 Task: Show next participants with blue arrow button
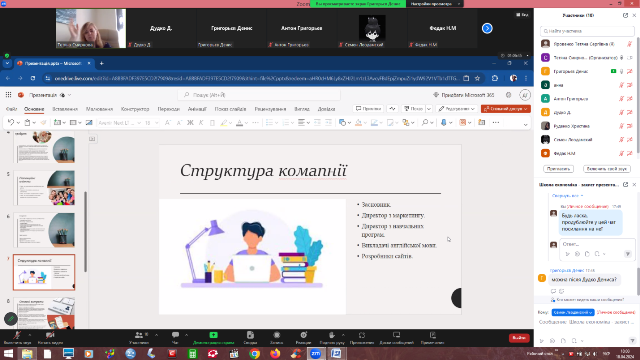point(487,28)
